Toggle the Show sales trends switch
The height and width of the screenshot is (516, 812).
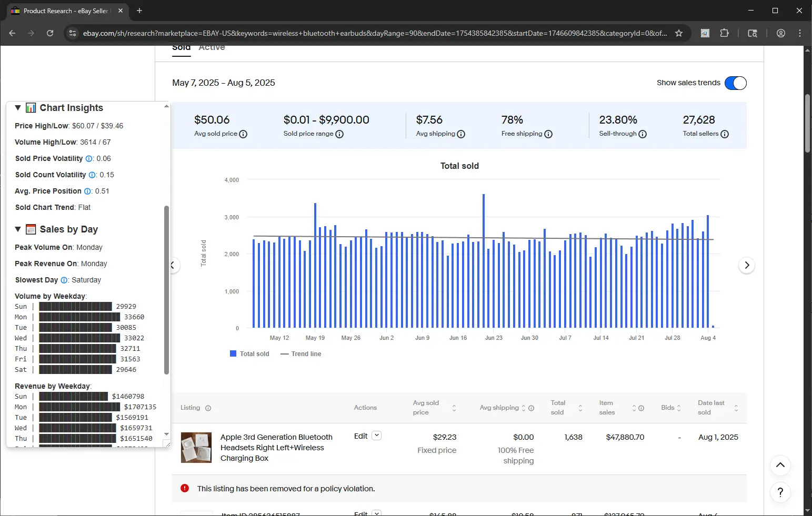pyautogui.click(x=736, y=83)
